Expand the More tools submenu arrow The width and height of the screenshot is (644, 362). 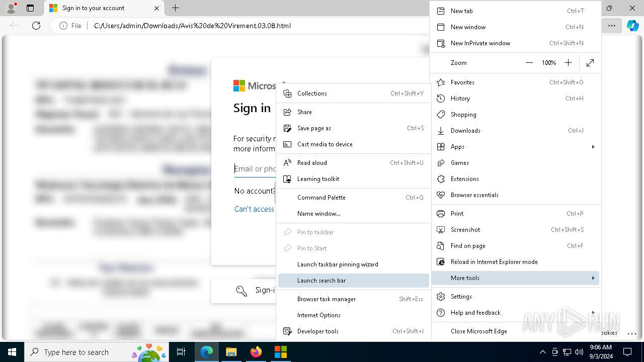(593, 278)
